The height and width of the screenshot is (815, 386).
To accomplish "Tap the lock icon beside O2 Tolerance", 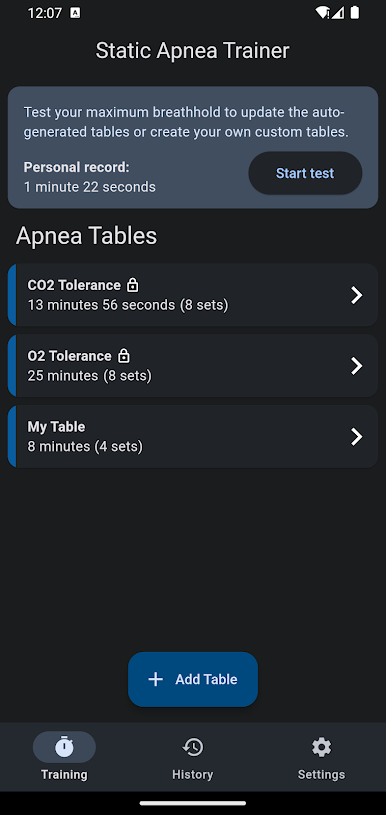I will (x=124, y=356).
